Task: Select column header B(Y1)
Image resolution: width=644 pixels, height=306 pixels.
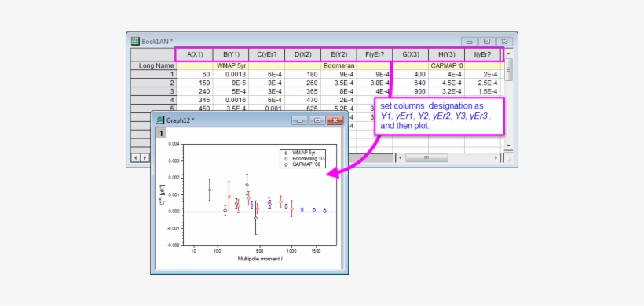Action: (231, 54)
